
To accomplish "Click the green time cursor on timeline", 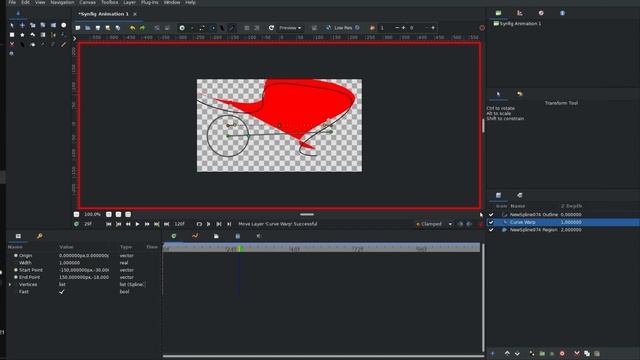I will coord(241,248).
